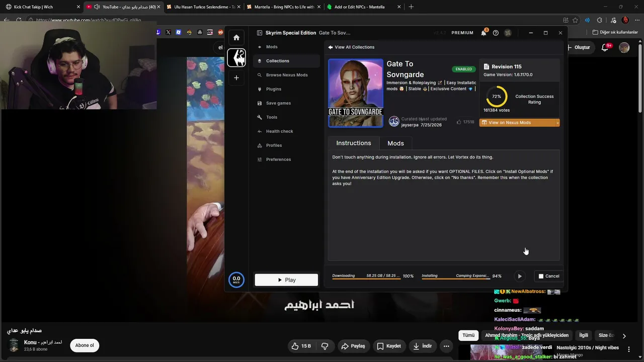Share the video with Paylaş
The image size is (644, 362).
point(353,346)
